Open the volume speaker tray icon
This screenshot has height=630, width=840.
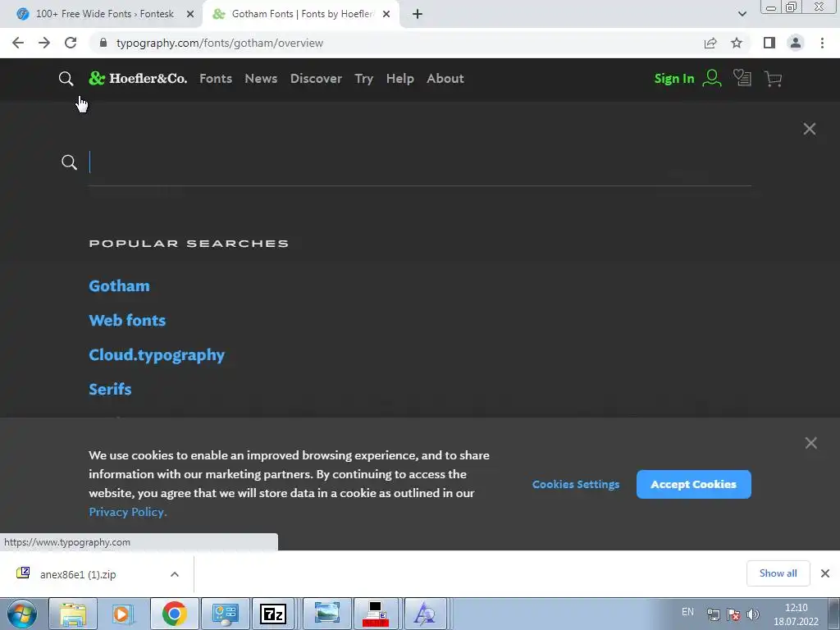tap(753, 614)
